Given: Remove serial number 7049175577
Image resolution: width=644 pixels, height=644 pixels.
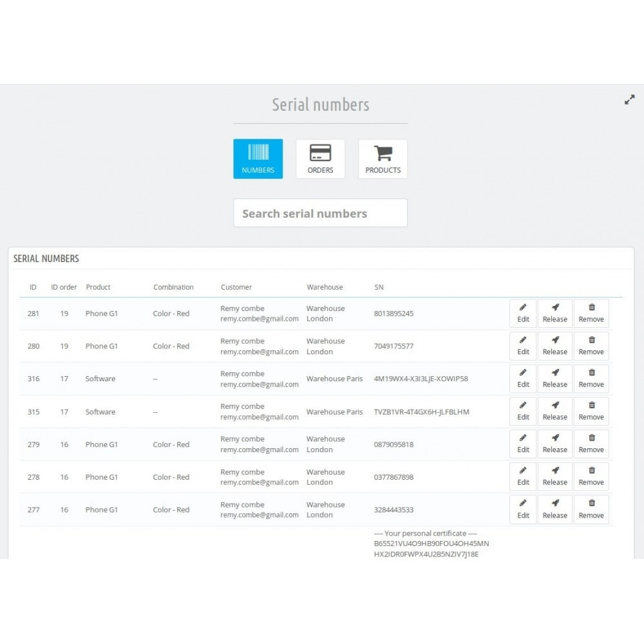Looking at the screenshot, I should coord(591,346).
